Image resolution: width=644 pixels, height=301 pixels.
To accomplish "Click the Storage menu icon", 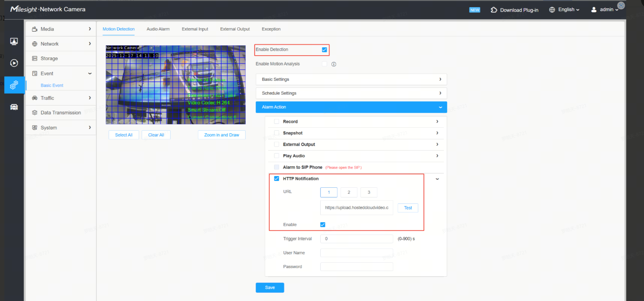I will pos(35,59).
